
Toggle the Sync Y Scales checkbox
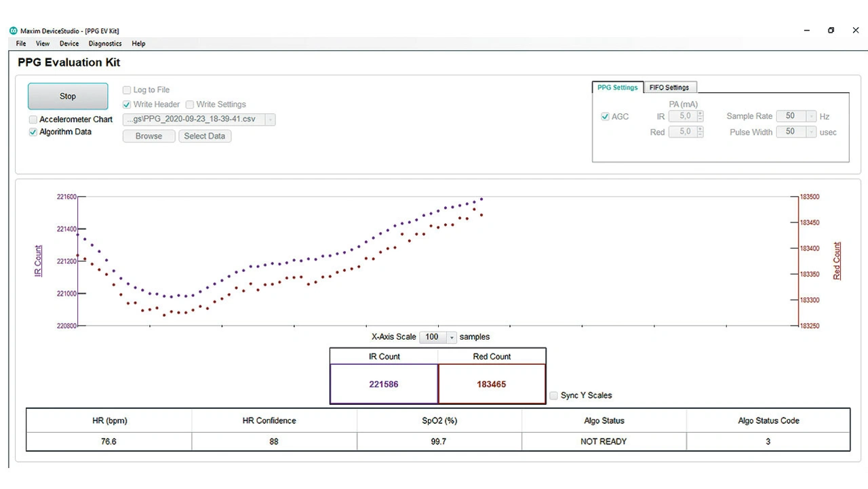(x=554, y=395)
